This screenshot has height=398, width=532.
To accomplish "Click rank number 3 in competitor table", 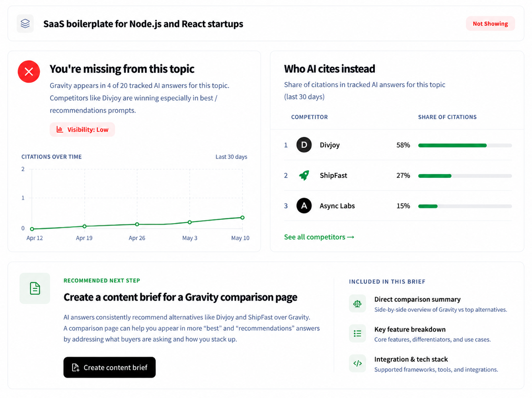I will [286, 206].
